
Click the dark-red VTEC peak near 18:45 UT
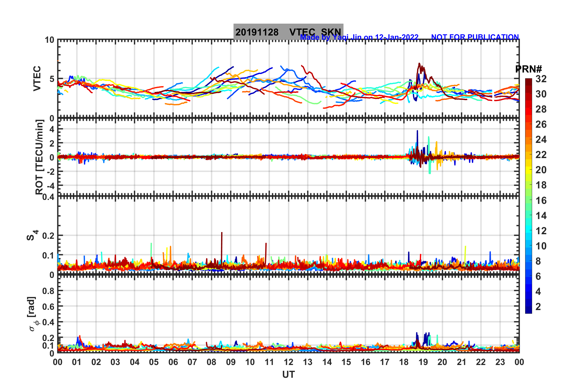pos(419,64)
